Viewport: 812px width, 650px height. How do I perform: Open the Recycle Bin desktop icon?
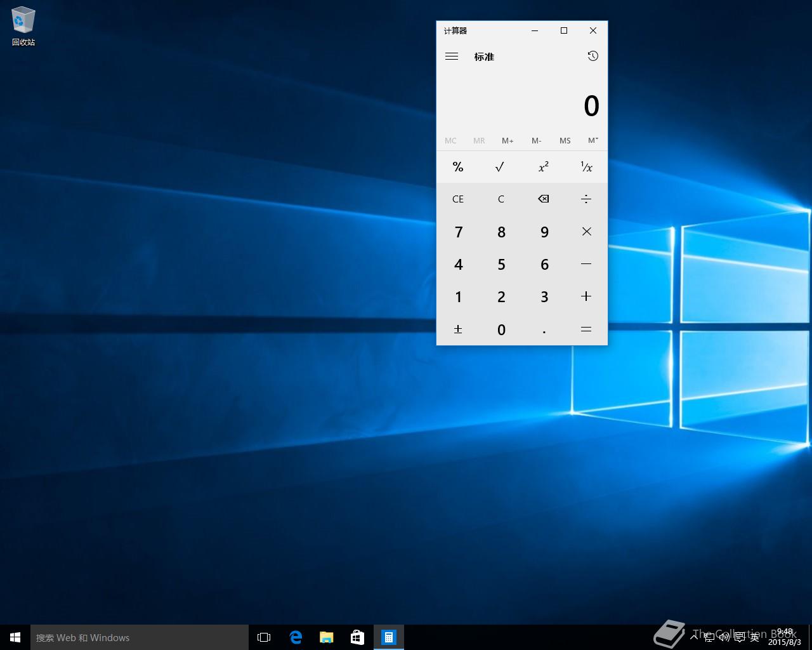click(x=23, y=27)
